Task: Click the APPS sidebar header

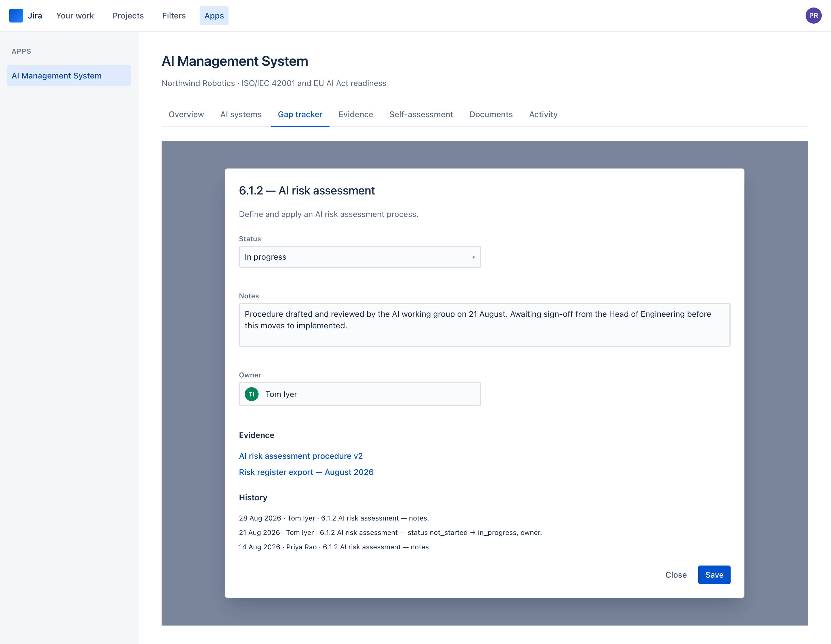Action: point(21,51)
